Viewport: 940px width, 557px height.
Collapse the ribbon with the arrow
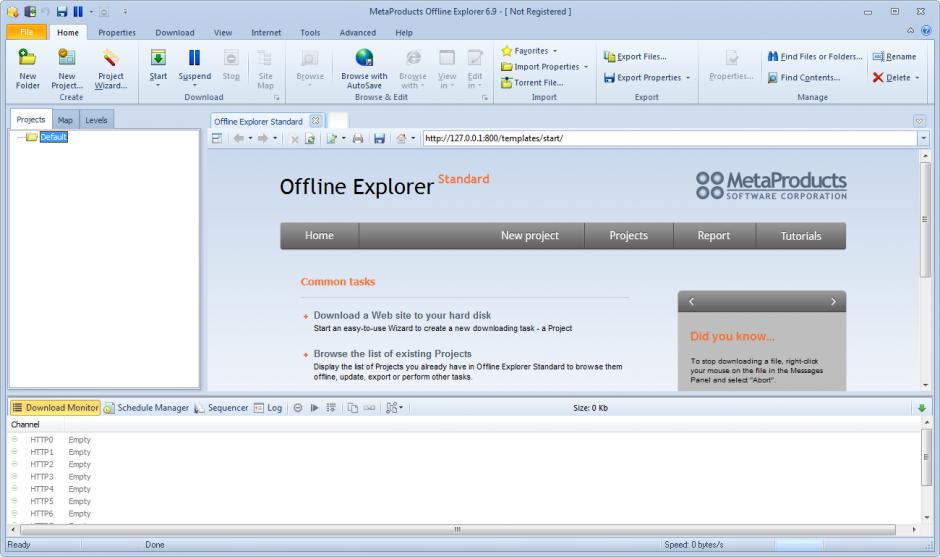pos(911,30)
